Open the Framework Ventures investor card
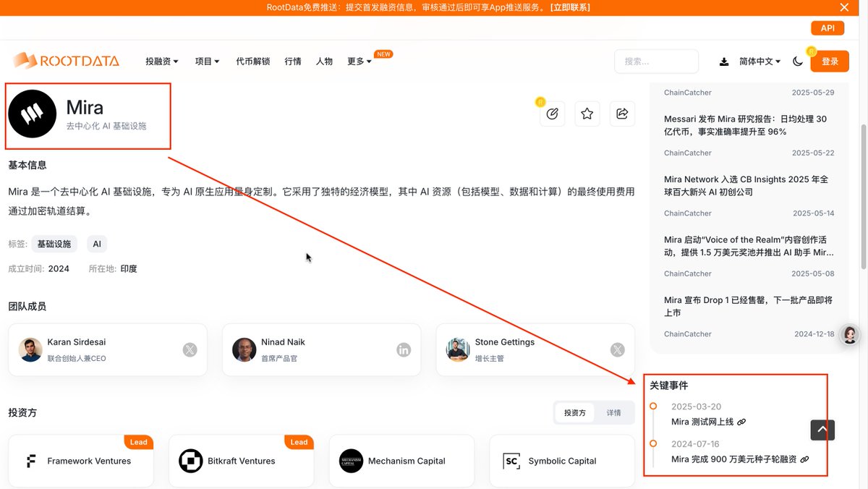This screenshot has width=868, height=489. pos(81,461)
